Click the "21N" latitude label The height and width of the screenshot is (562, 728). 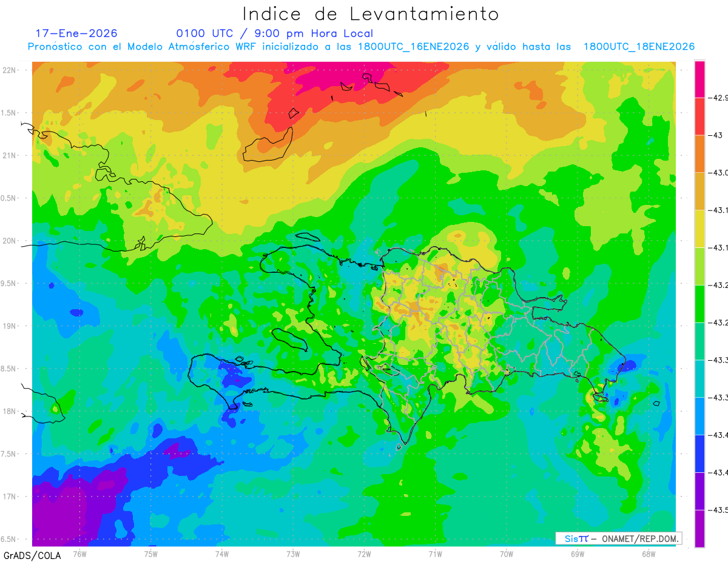pyautogui.click(x=10, y=156)
